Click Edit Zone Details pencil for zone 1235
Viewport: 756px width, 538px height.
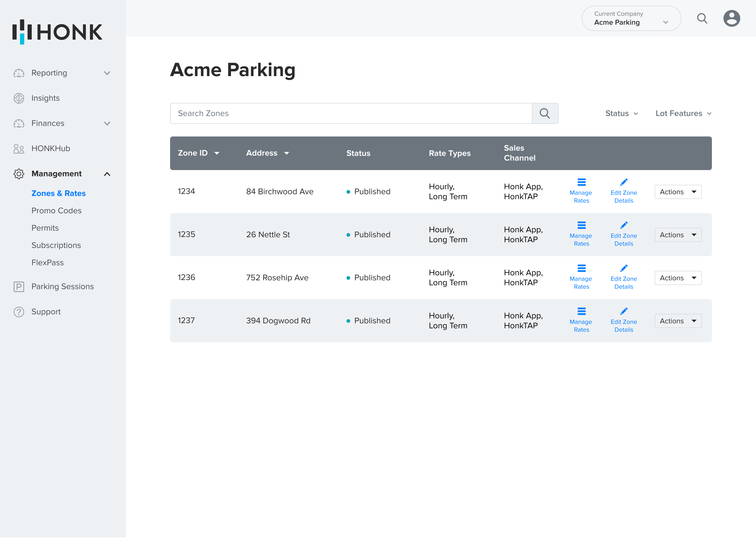(623, 226)
